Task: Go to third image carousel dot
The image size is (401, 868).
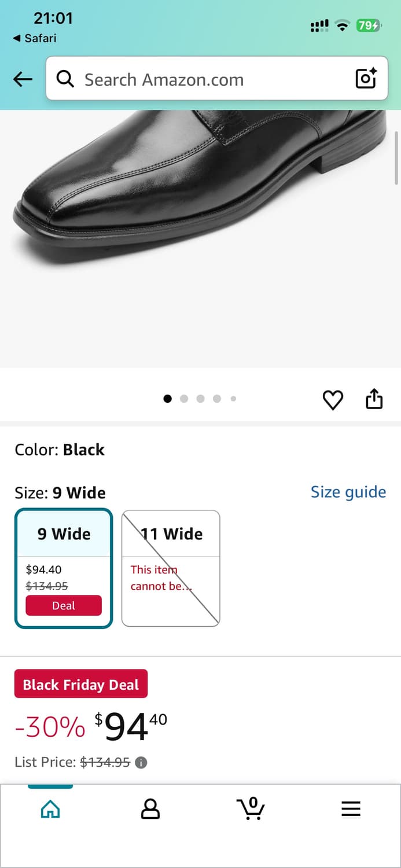Action: 200,399
